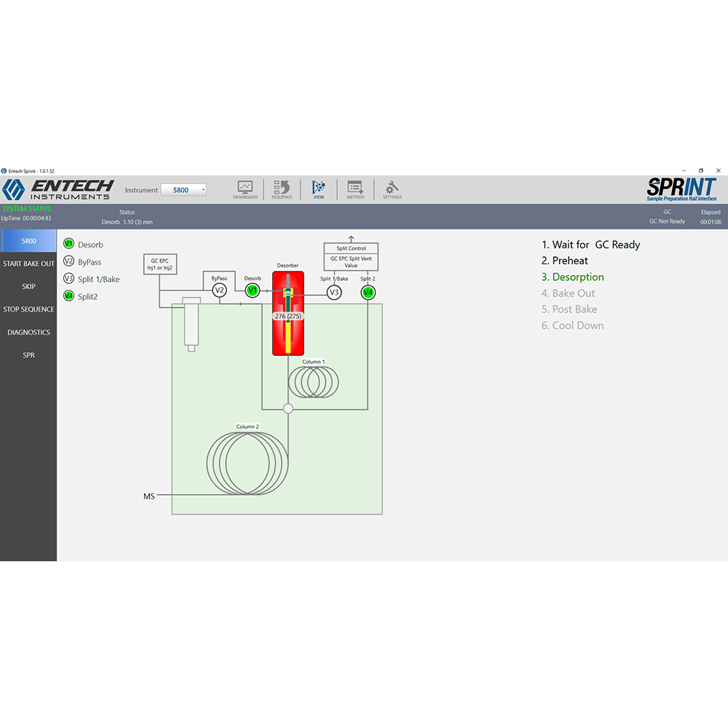Click START BAKE OUT in sidebar
The width and height of the screenshot is (728, 728).
click(28, 264)
